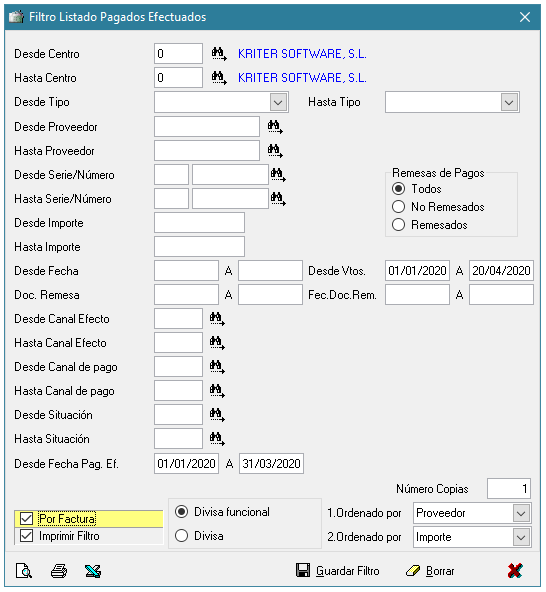Open lookup binoculars for Hasta Proveedor
The height and width of the screenshot is (592, 546).
275,151
